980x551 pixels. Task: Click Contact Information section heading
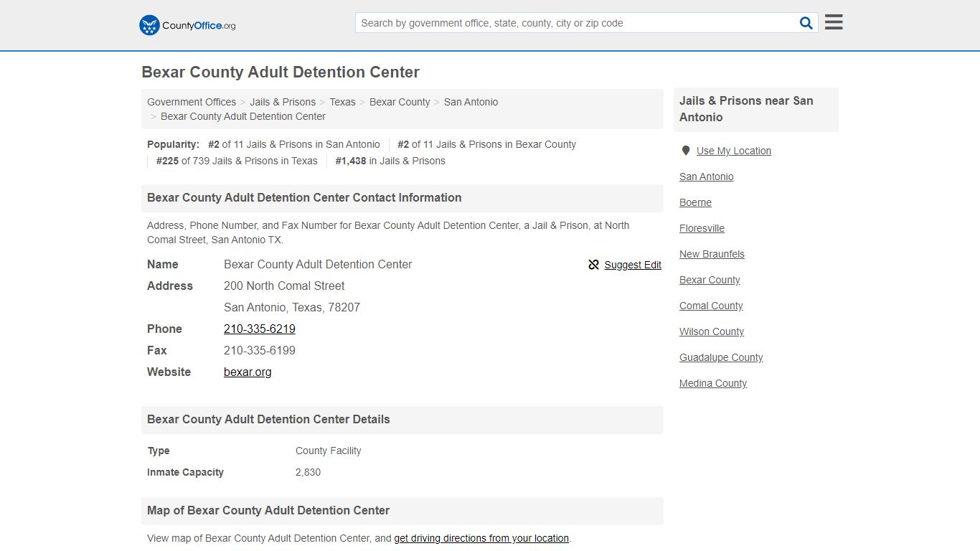click(x=304, y=198)
